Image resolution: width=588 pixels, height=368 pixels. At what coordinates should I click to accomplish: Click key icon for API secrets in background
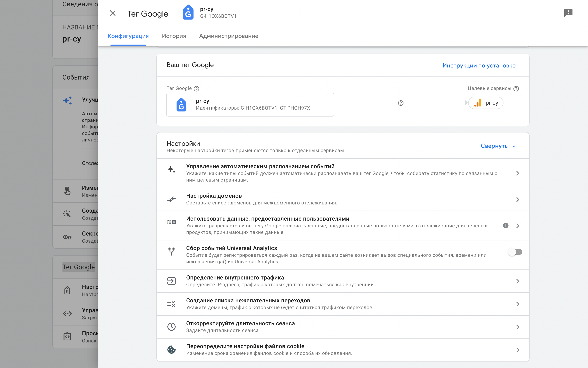pos(67,237)
